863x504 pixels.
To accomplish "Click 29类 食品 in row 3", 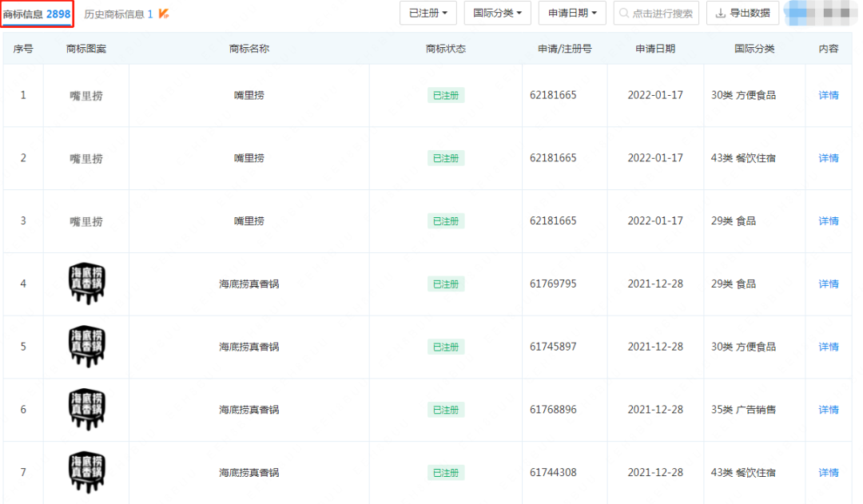I will point(733,220).
